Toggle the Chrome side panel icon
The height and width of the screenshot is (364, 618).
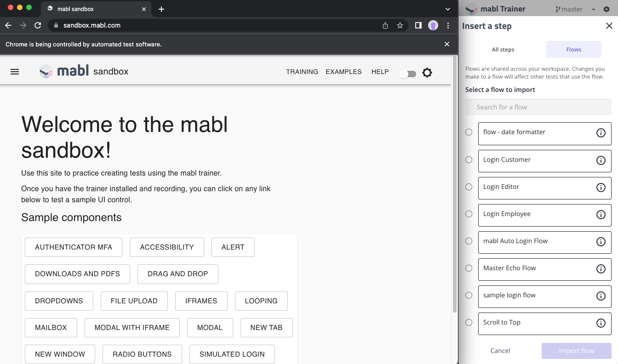418,25
